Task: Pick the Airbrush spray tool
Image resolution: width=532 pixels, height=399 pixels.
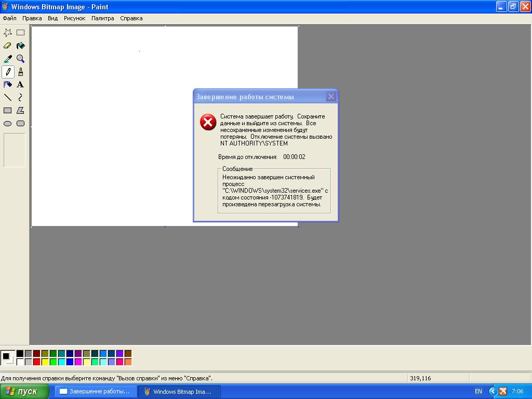Action: [x=7, y=85]
